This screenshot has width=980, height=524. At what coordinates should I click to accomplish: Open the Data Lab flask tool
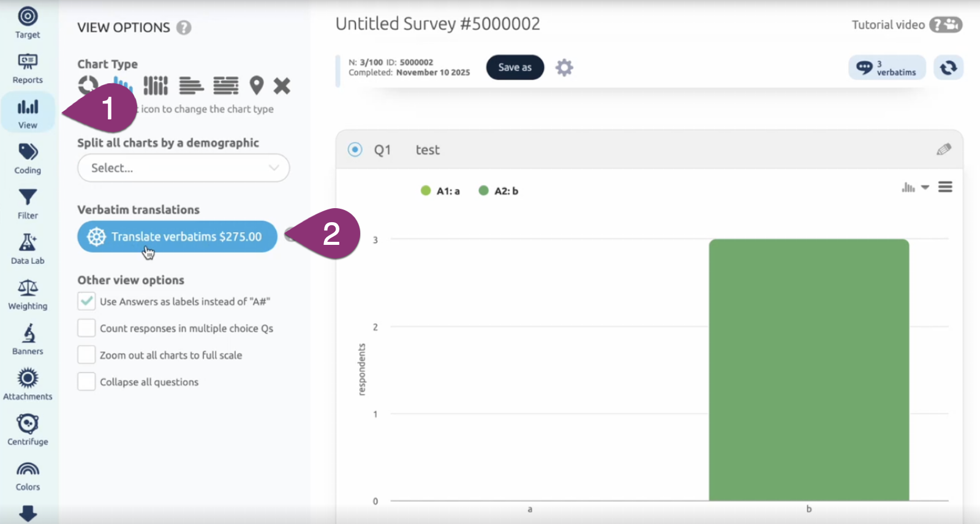(28, 249)
